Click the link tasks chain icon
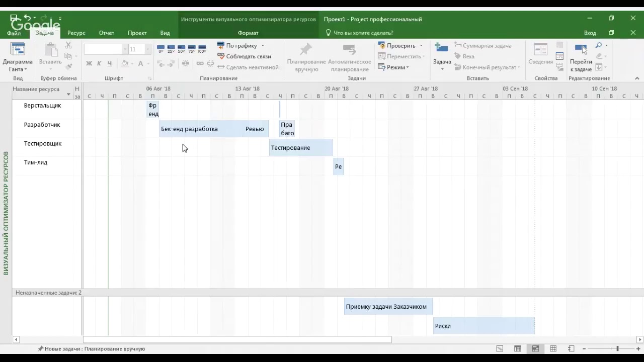 [200, 63]
